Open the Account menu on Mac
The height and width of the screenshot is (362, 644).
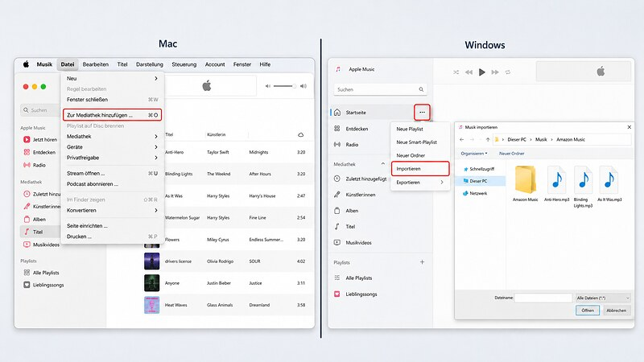pyautogui.click(x=215, y=64)
